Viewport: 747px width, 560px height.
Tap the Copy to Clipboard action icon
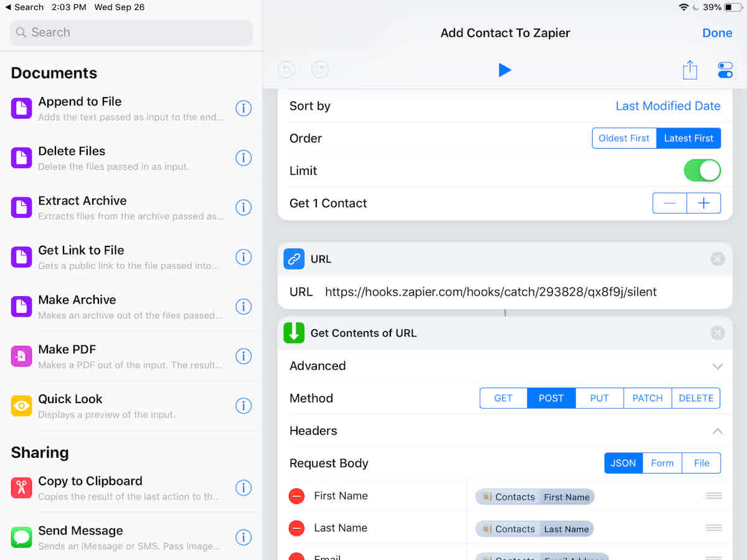(x=21, y=488)
